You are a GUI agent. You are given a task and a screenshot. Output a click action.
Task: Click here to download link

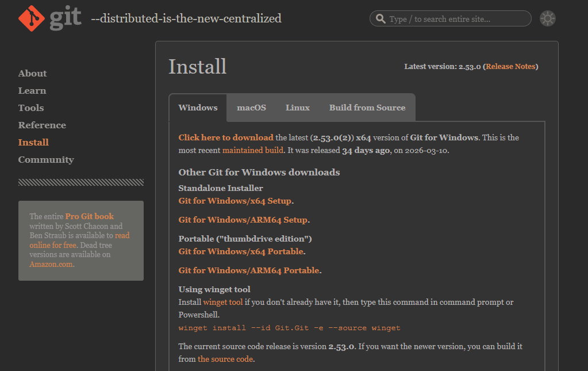226,137
